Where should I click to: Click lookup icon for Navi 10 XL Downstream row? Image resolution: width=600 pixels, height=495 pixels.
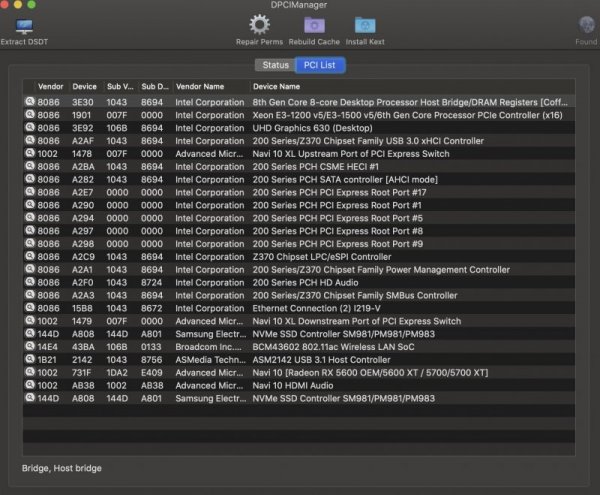[x=30, y=321]
